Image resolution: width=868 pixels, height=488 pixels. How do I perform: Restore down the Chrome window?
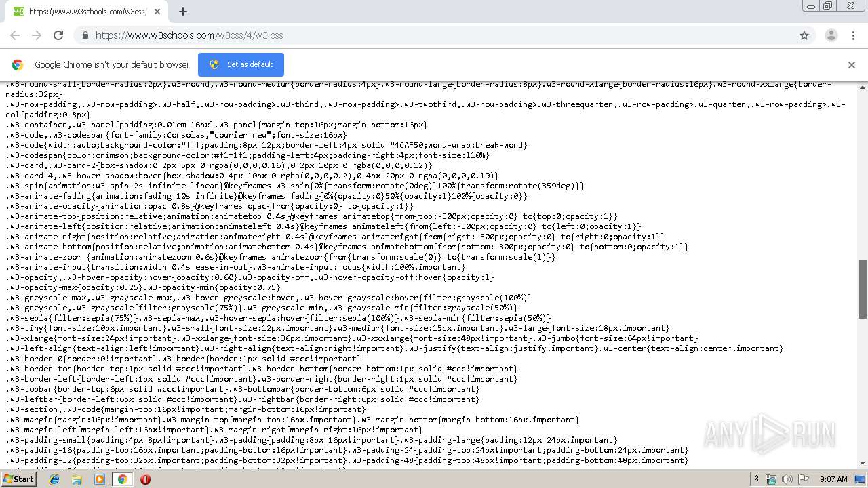coord(827,6)
